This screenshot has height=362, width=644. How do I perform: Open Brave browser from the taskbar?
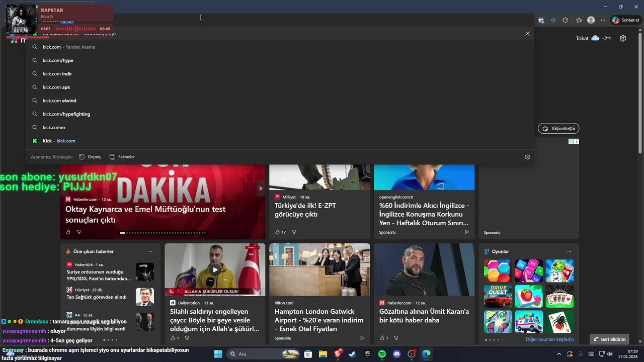tap(338, 354)
